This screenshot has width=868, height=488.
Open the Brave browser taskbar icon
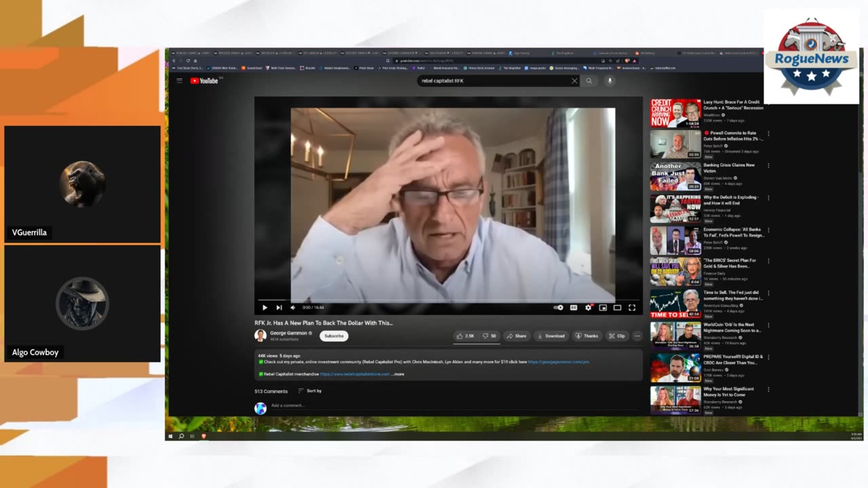(203, 436)
